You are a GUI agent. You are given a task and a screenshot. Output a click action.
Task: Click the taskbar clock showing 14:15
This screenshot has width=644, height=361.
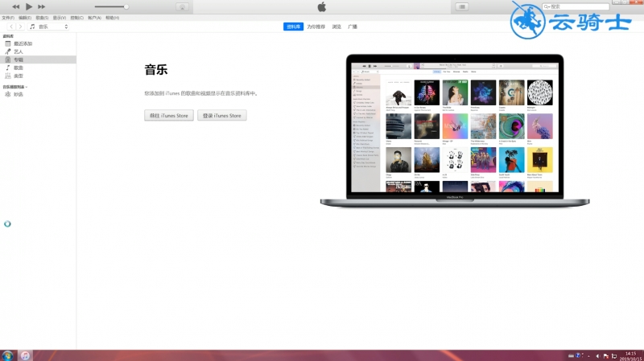(630, 355)
